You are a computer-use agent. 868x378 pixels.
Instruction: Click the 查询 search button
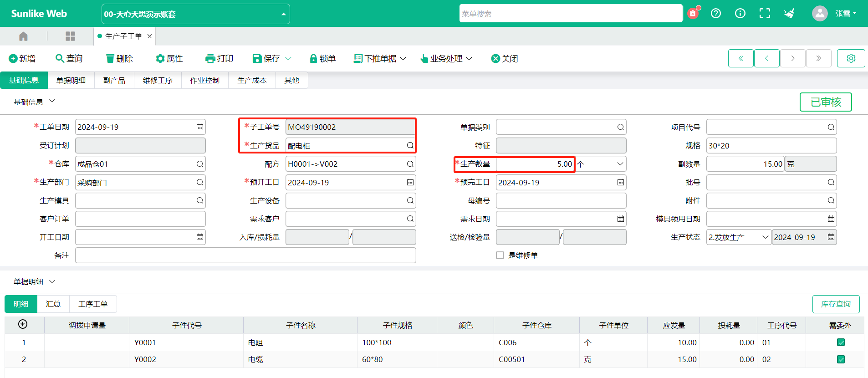(x=69, y=58)
